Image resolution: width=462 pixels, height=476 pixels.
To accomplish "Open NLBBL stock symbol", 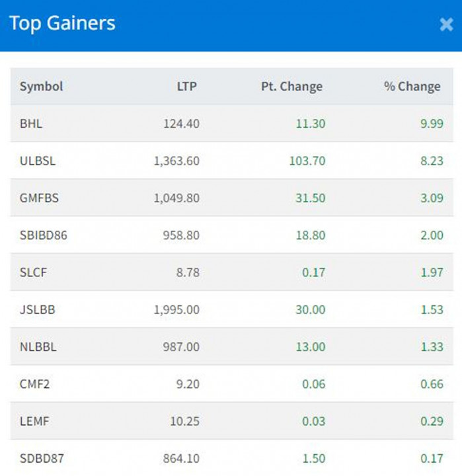I will (38, 346).
